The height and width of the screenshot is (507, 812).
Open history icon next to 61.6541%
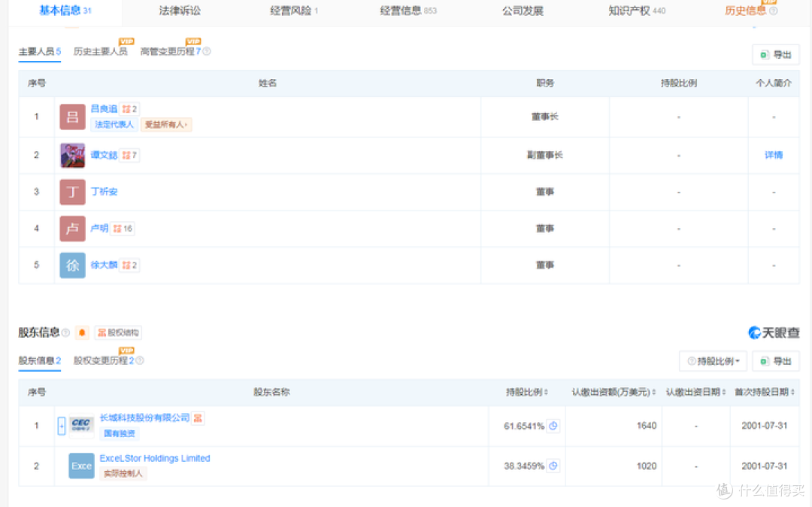(x=553, y=426)
